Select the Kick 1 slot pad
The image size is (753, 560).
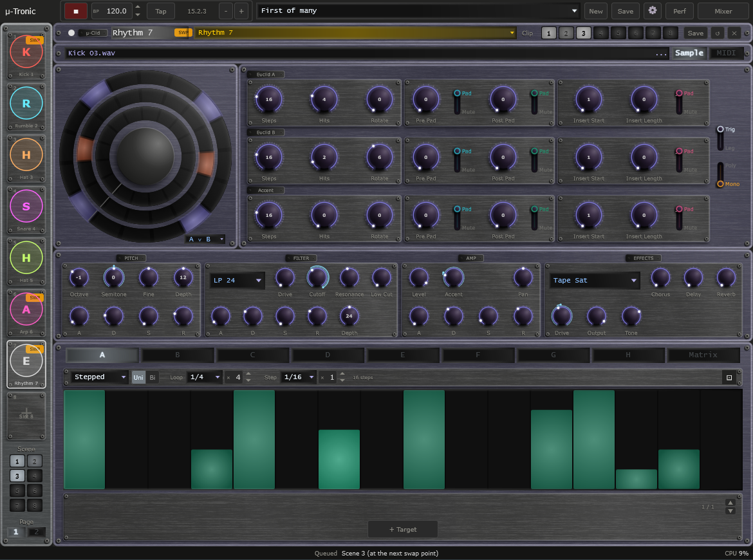[26, 52]
